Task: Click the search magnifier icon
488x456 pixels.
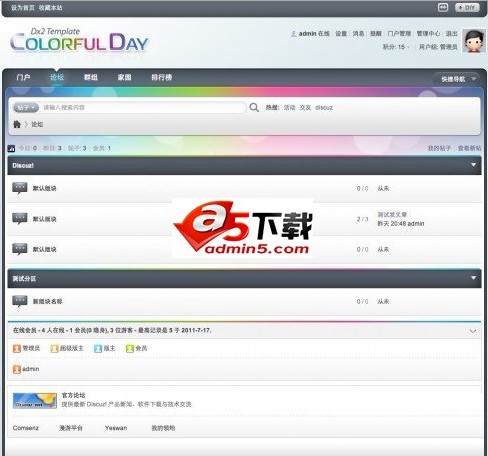Action: click(254, 107)
